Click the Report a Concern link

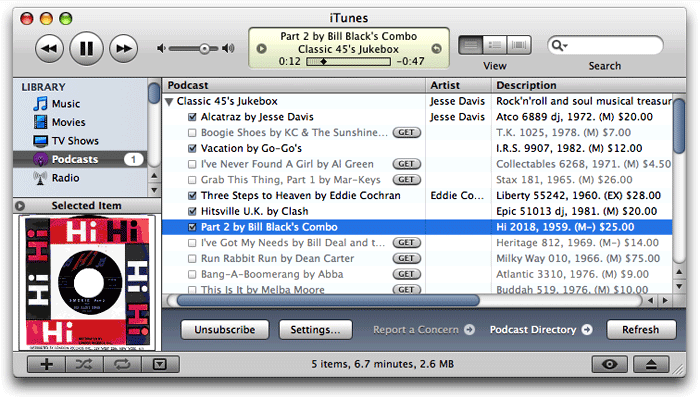click(x=424, y=330)
